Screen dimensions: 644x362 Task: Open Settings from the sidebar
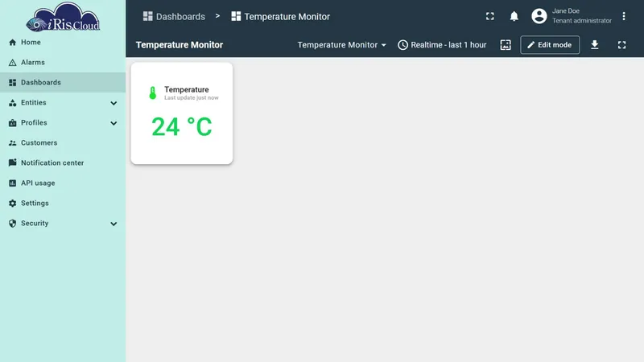63,204
